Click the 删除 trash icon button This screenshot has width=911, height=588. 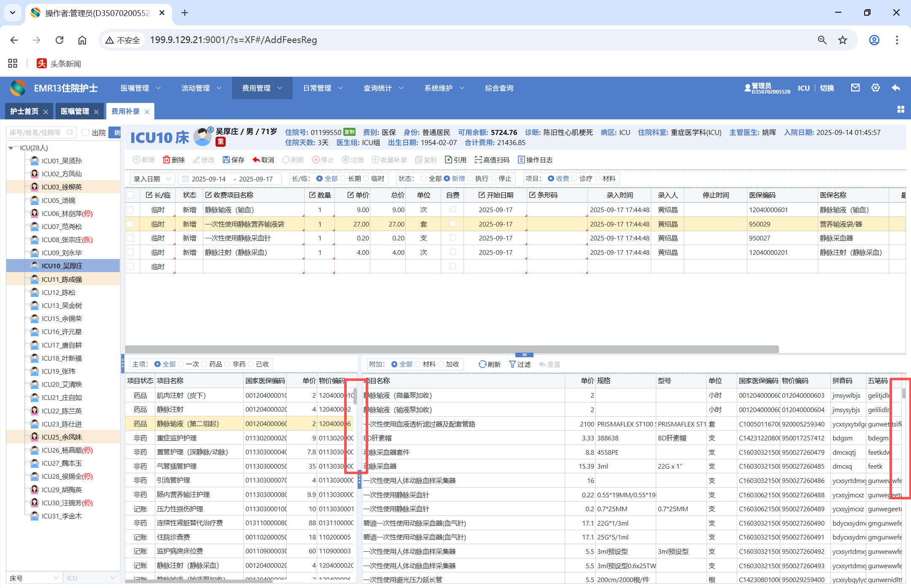[x=167, y=160]
